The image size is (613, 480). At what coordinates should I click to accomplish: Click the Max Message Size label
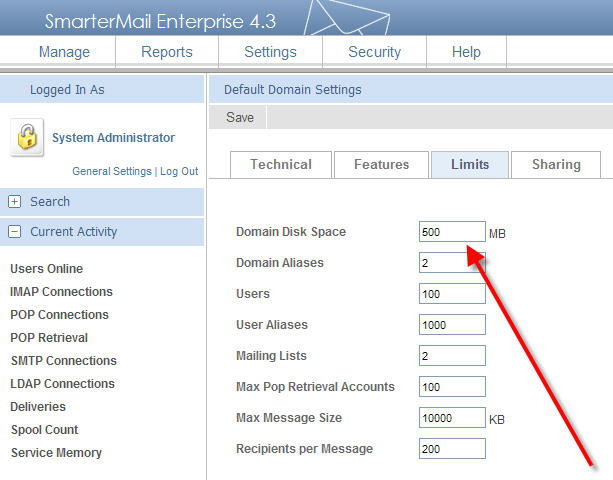[x=289, y=418]
